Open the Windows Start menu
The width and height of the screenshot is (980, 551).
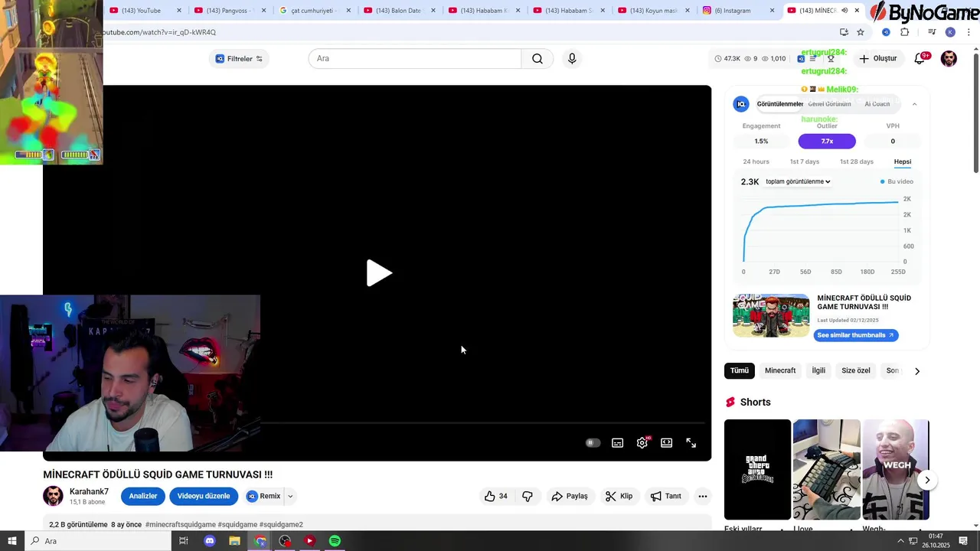(11, 541)
